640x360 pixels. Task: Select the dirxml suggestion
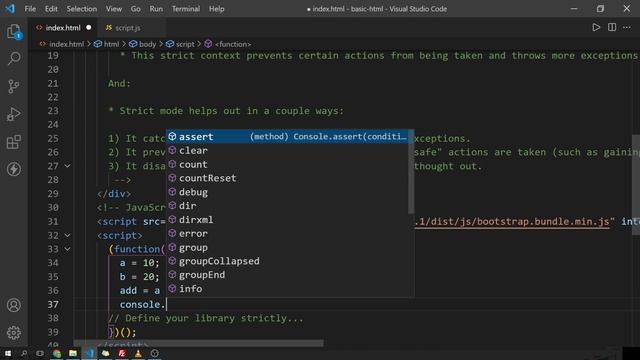(x=287, y=220)
